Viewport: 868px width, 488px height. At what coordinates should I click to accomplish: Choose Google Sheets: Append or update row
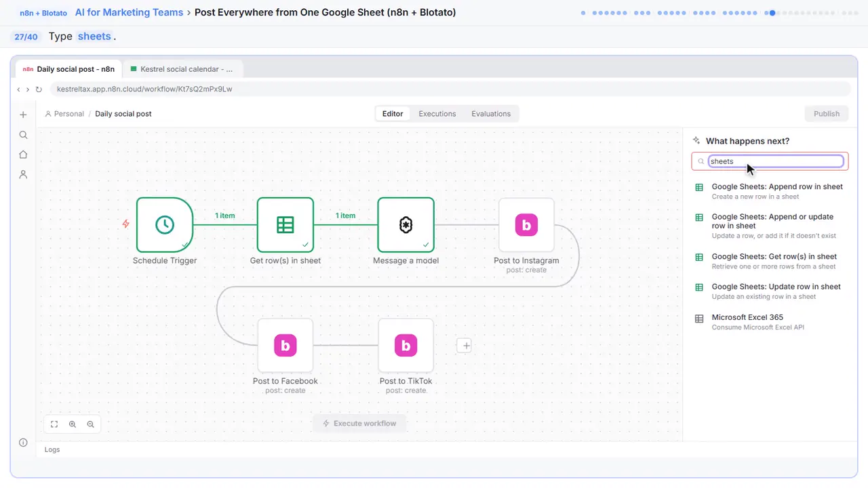pyautogui.click(x=770, y=226)
